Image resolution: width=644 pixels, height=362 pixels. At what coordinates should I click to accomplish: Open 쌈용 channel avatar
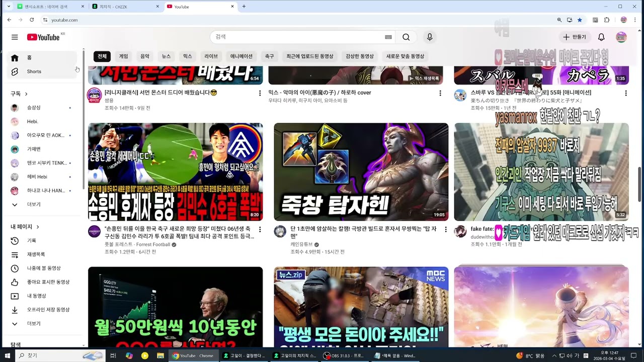(x=94, y=95)
